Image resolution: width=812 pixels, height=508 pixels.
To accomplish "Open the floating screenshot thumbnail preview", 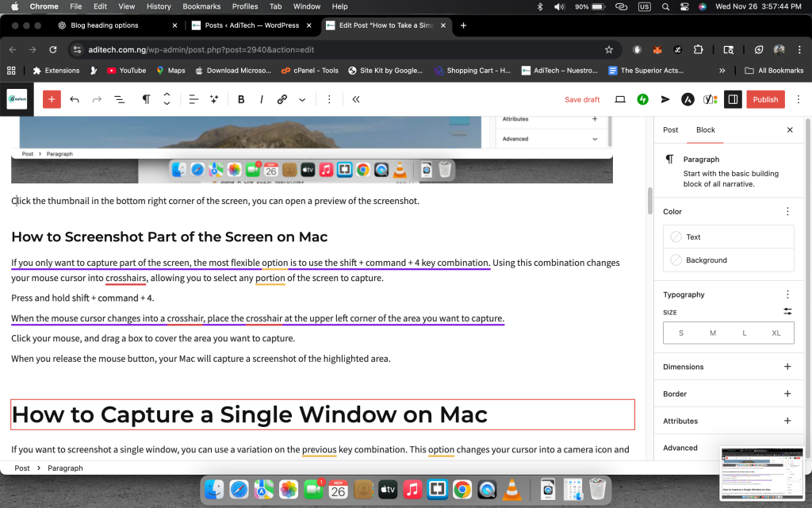I will (x=760, y=473).
